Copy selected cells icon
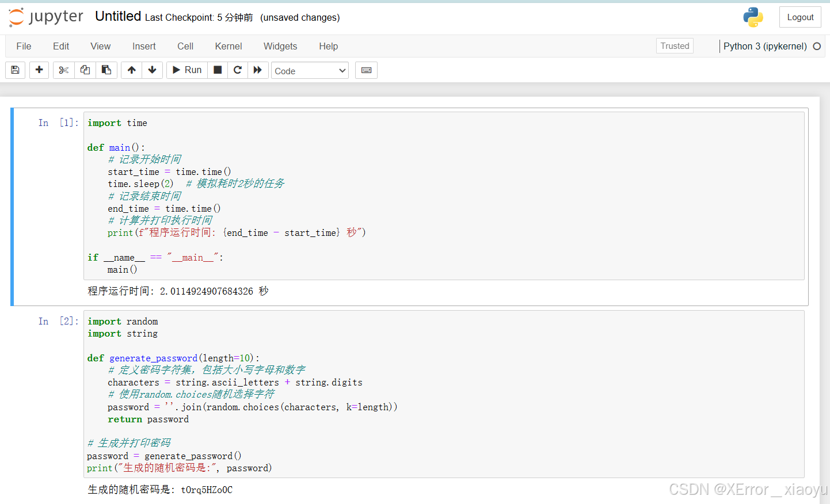The image size is (830, 504). click(x=85, y=70)
